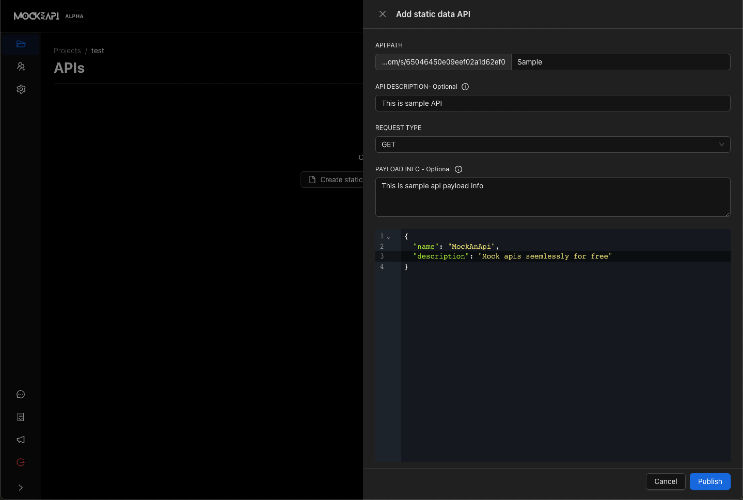Click the API path field containing Sample
Image resolution: width=743 pixels, height=500 pixels.
(620, 61)
